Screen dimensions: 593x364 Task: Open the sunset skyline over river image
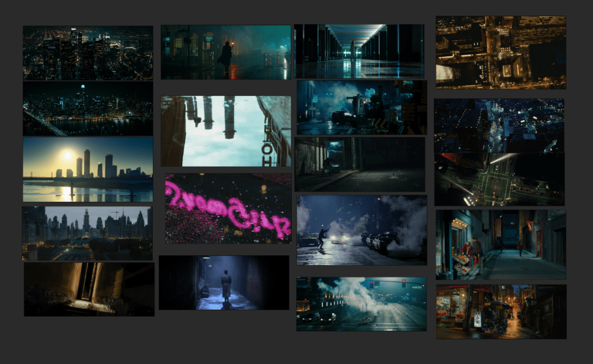(88, 170)
